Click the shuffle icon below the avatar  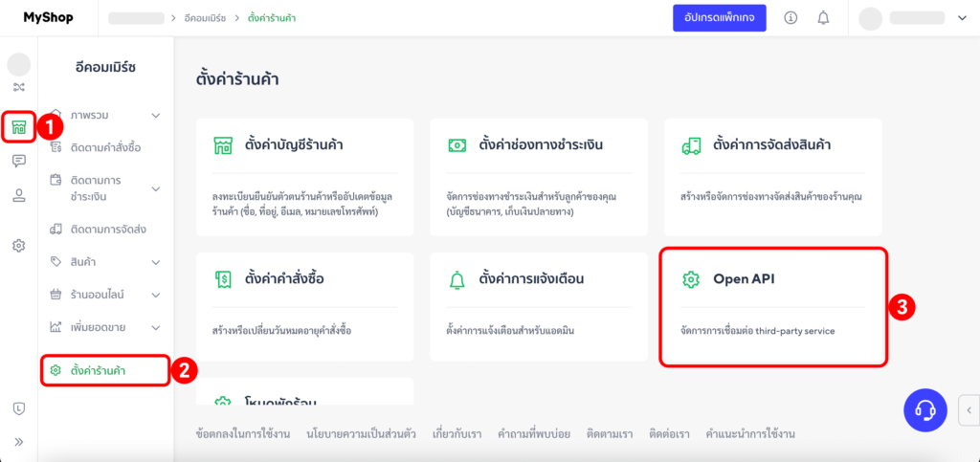(19, 87)
